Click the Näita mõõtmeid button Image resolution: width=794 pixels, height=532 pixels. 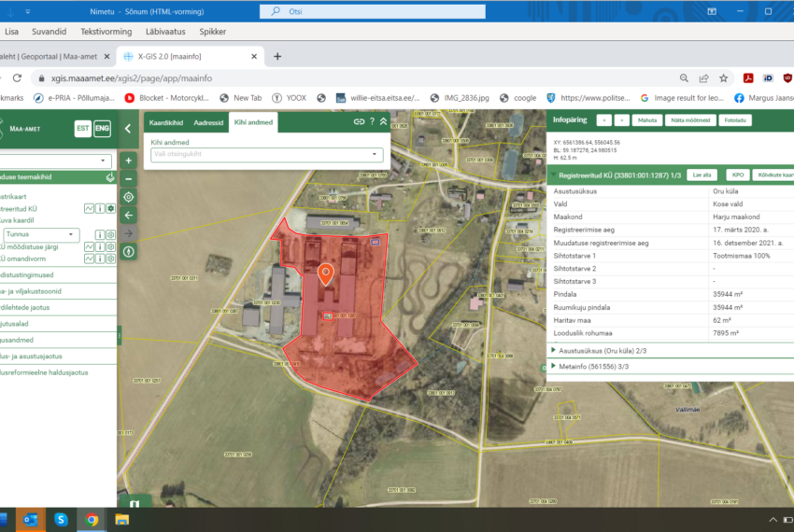[690, 120]
